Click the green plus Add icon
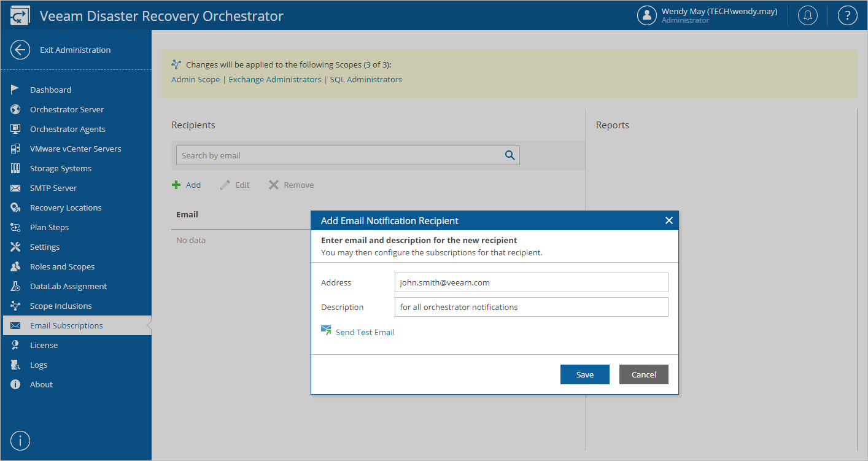The width and height of the screenshot is (868, 461). coord(176,185)
